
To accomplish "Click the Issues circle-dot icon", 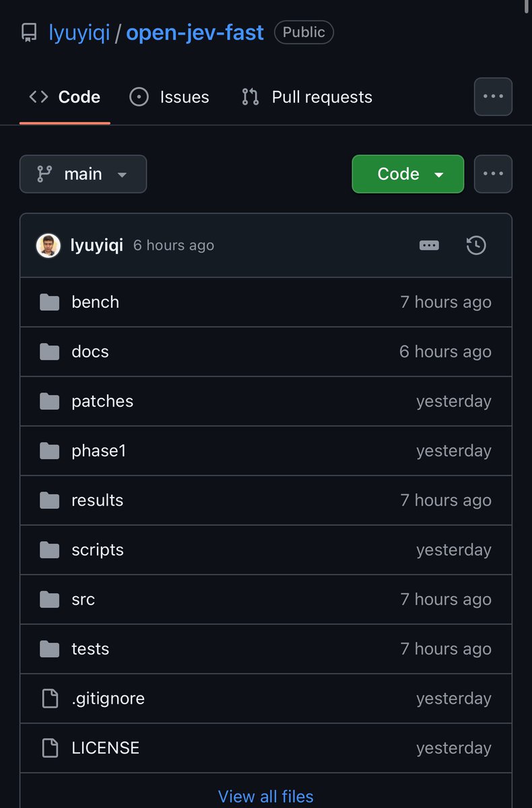I will point(139,97).
